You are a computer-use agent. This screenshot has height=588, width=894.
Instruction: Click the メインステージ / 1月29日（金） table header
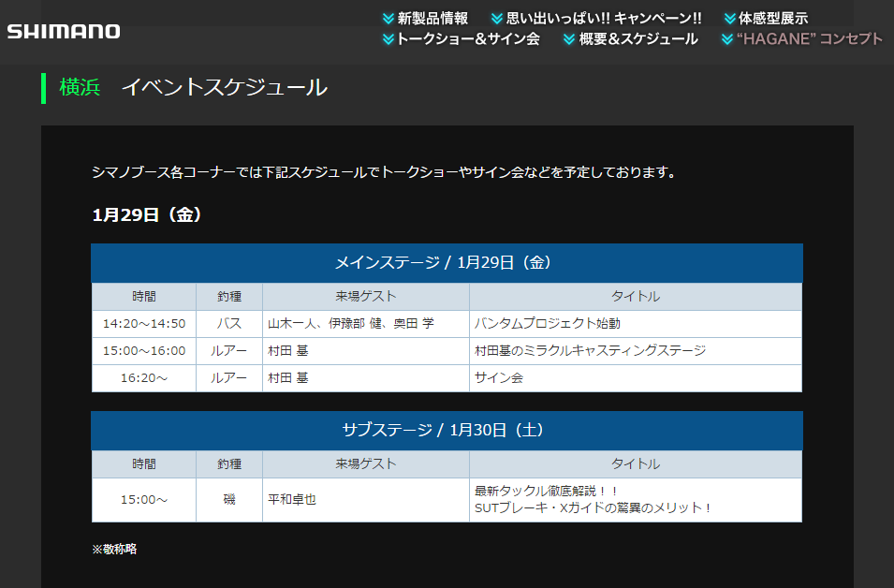447,263
